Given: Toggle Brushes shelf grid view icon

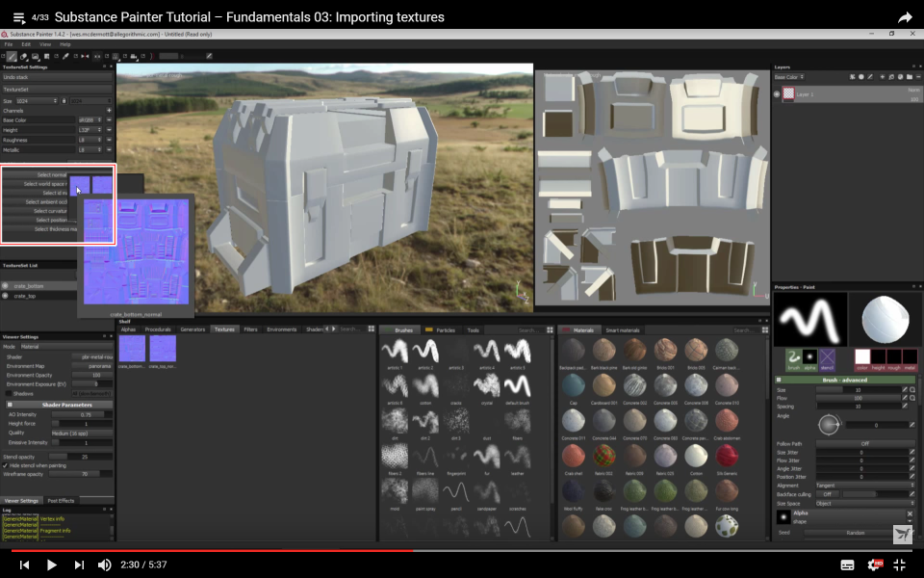Looking at the screenshot, I should [550, 330].
